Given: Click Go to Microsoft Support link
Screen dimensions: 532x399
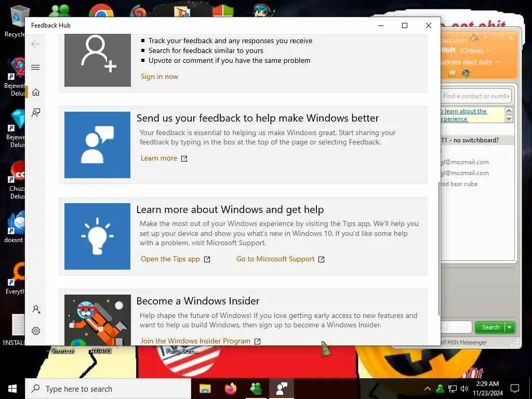Looking at the screenshot, I should click(x=280, y=259).
